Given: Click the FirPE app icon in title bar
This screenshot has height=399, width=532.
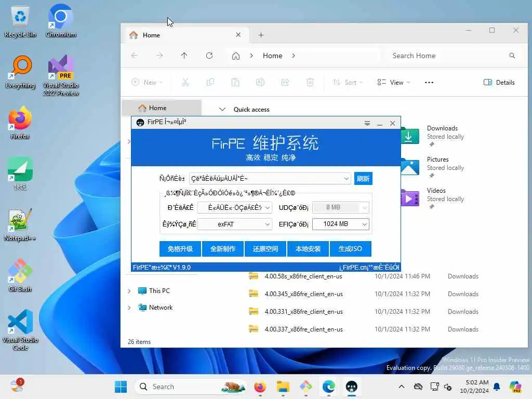Looking at the screenshot, I should point(140,123).
